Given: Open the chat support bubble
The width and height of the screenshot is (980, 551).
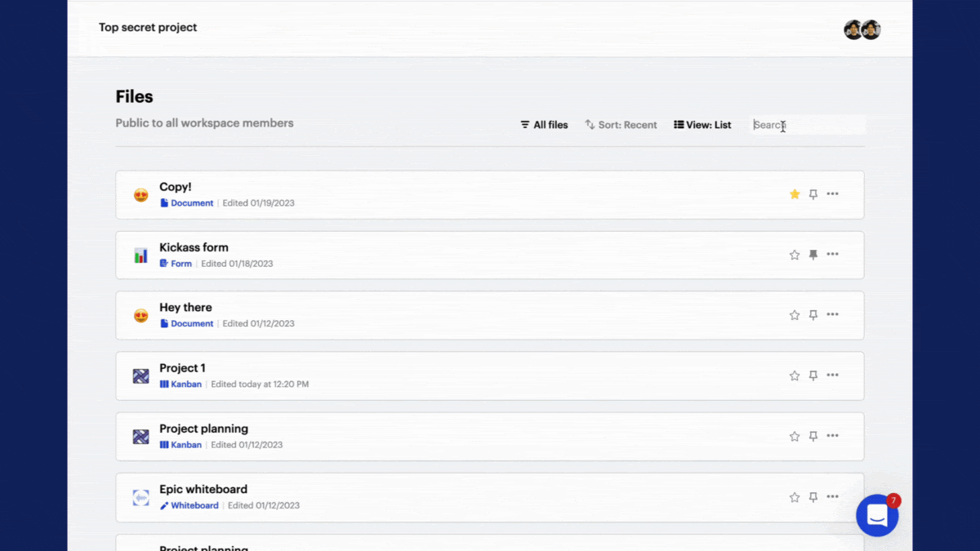Looking at the screenshot, I should 877,515.
